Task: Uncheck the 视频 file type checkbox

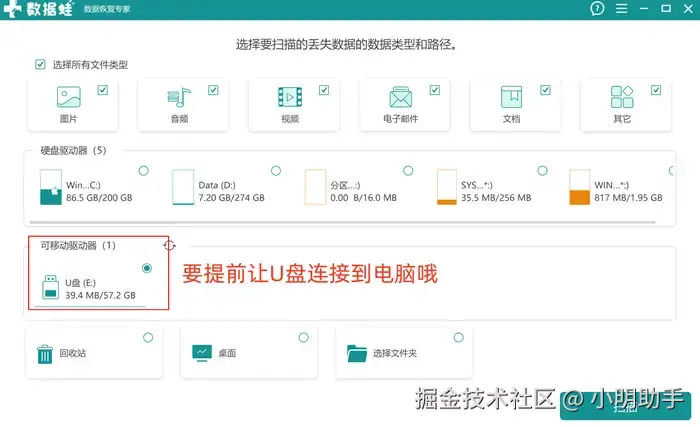Action: tap(324, 90)
